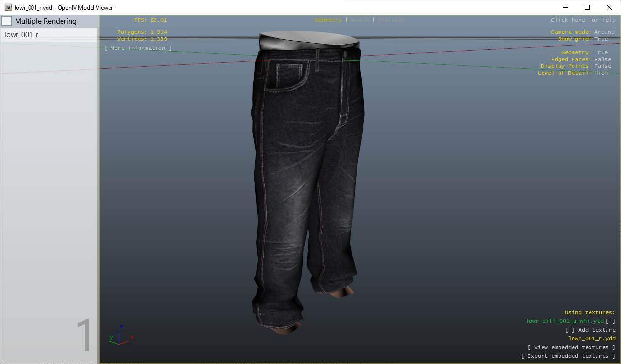Open the Skeleton tab
The height and width of the screenshot is (364, 621).
pyautogui.click(x=390, y=20)
